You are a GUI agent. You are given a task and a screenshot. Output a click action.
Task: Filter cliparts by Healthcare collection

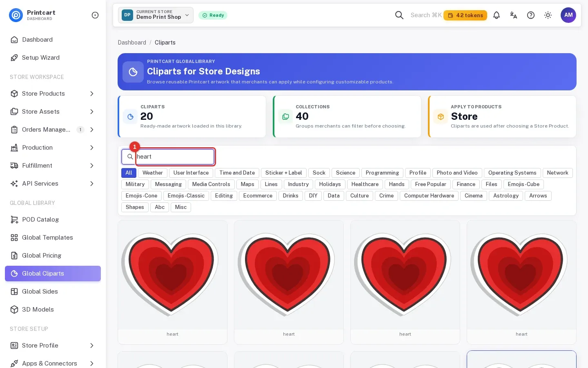365,184
